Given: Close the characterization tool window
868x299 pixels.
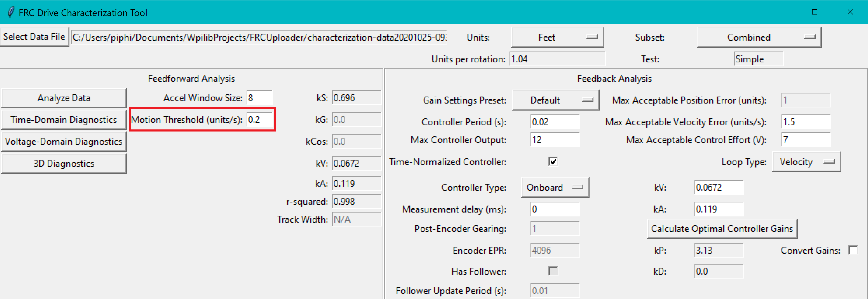Looking at the screenshot, I should pos(850,12).
